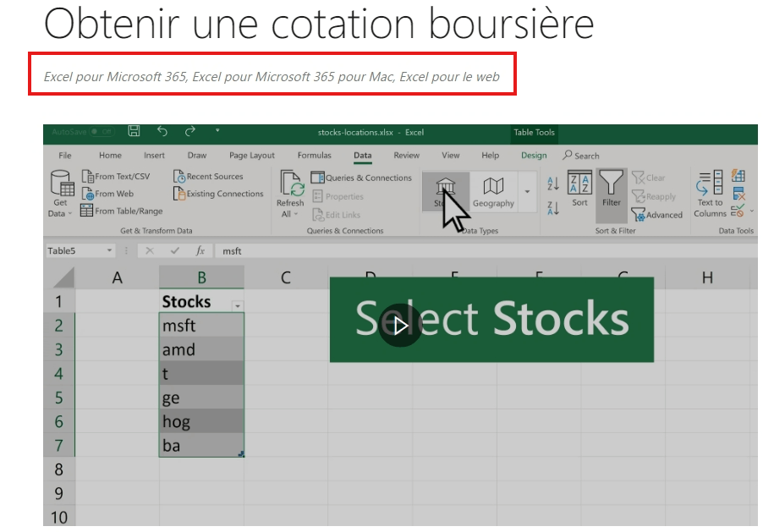
Task: Click Clear filter
Action: point(649,178)
